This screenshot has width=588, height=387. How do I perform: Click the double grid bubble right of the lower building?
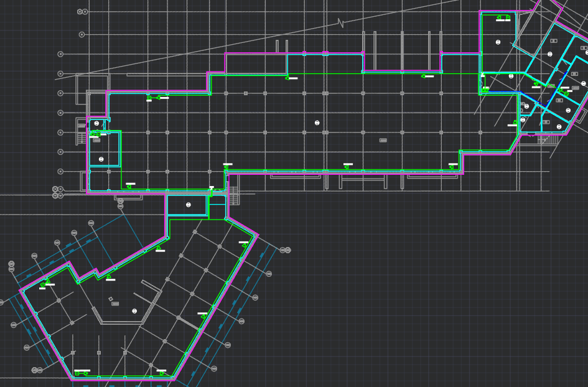click(285, 250)
